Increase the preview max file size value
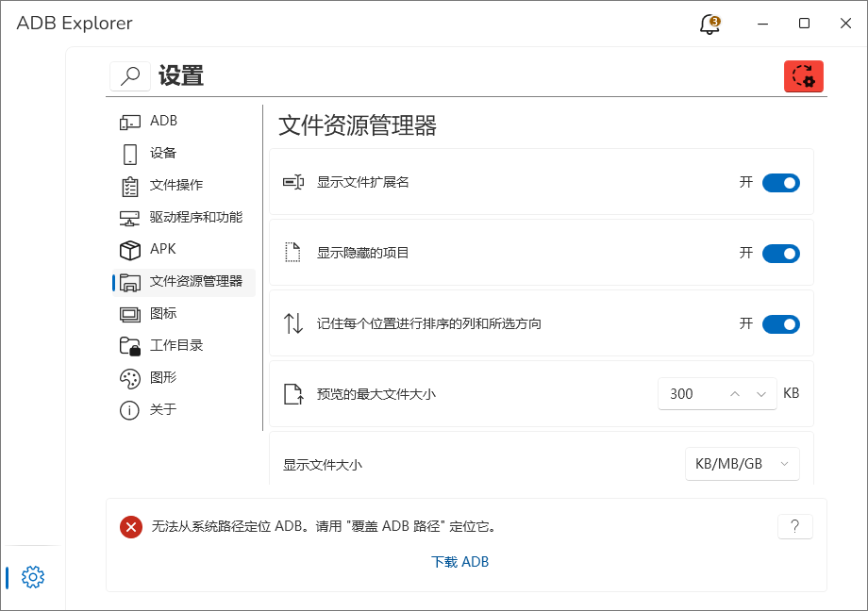868x611 pixels. (x=735, y=394)
